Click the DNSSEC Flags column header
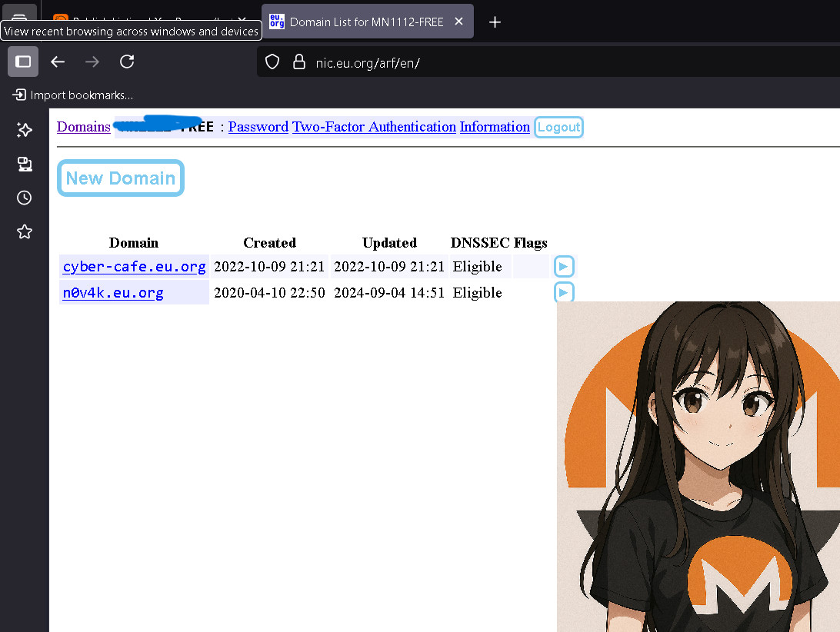840x632 pixels. 498,243
